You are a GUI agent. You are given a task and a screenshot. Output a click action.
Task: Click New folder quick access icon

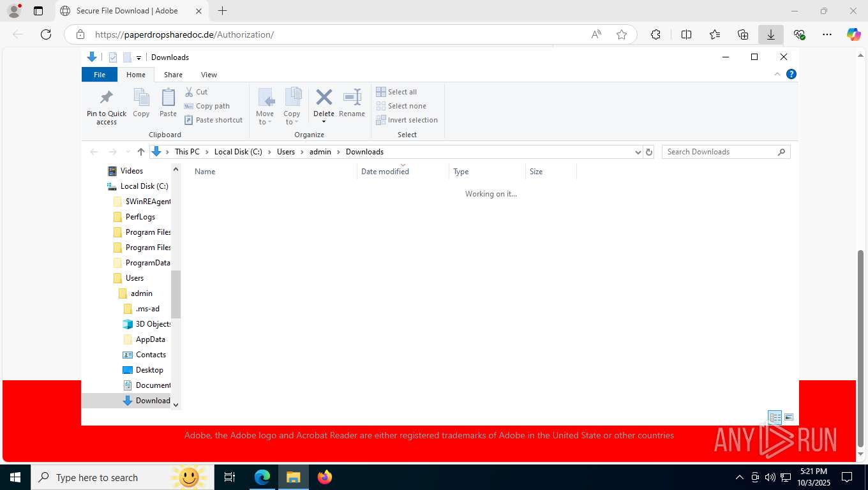coord(127,57)
